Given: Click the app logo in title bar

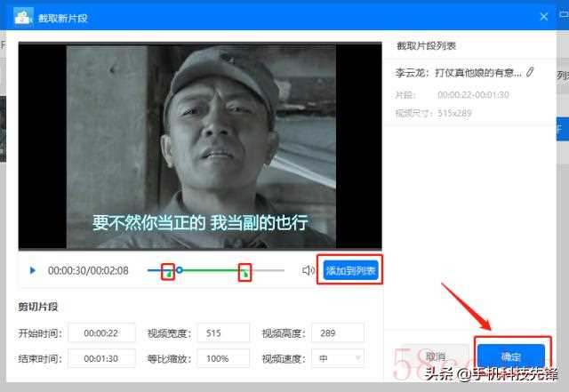Looking at the screenshot, I should click(24, 16).
